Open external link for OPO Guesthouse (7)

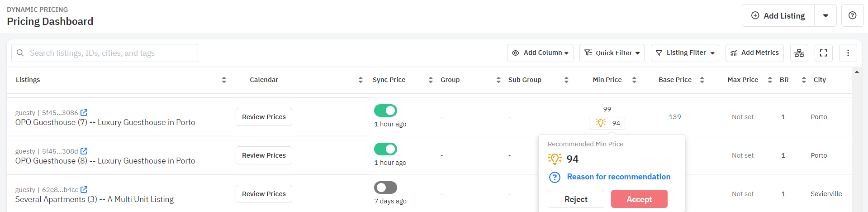pyautogui.click(x=84, y=112)
